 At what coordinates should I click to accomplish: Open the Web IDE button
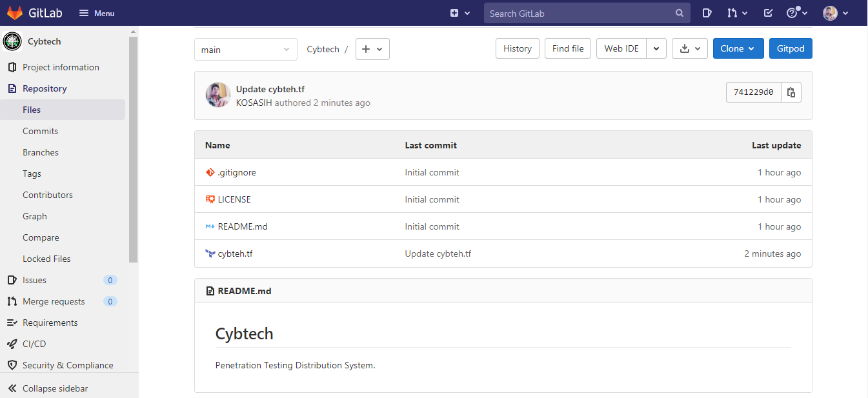click(621, 48)
